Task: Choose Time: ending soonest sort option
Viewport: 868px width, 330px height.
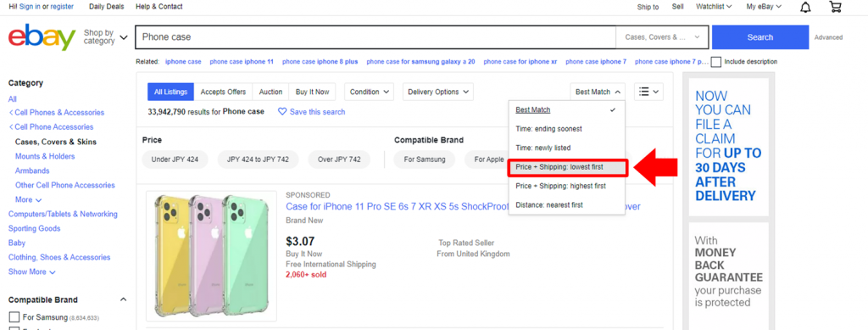Action: tap(566, 128)
